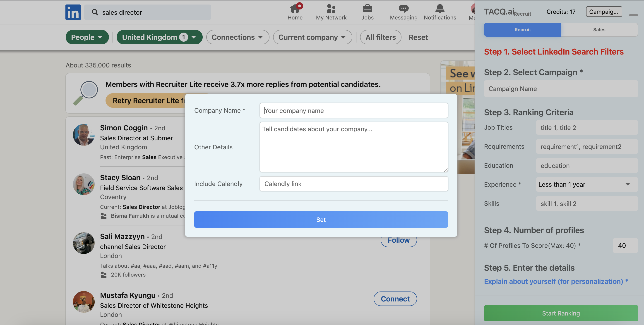Click 'Step 1. Select LinkedIn Search Filters' heading
The height and width of the screenshot is (325, 644).
pyautogui.click(x=553, y=51)
